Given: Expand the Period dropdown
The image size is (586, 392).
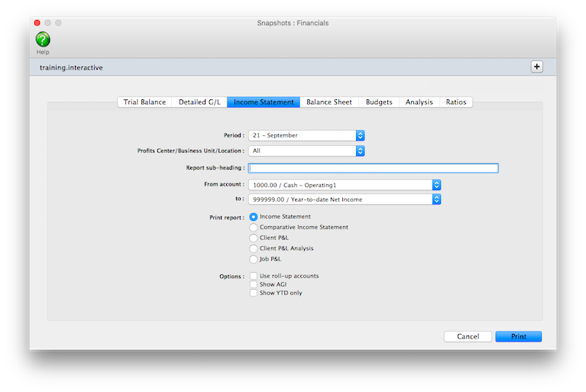Looking at the screenshot, I should [x=306, y=135].
